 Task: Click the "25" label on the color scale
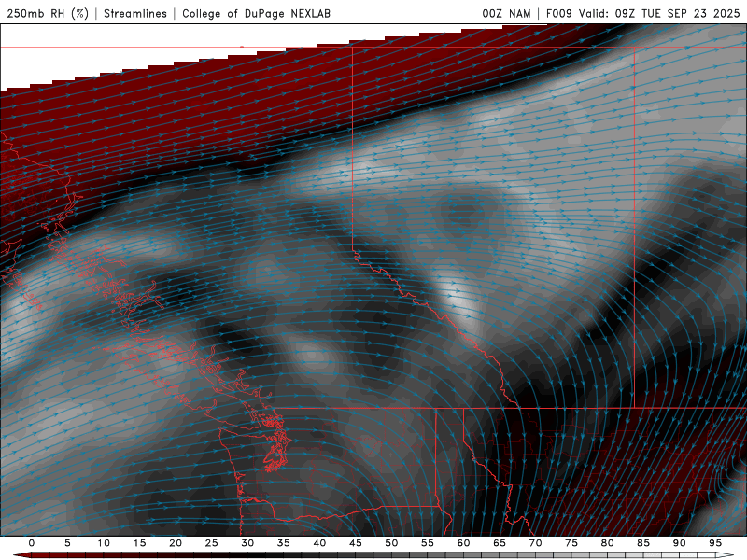pyautogui.click(x=212, y=543)
